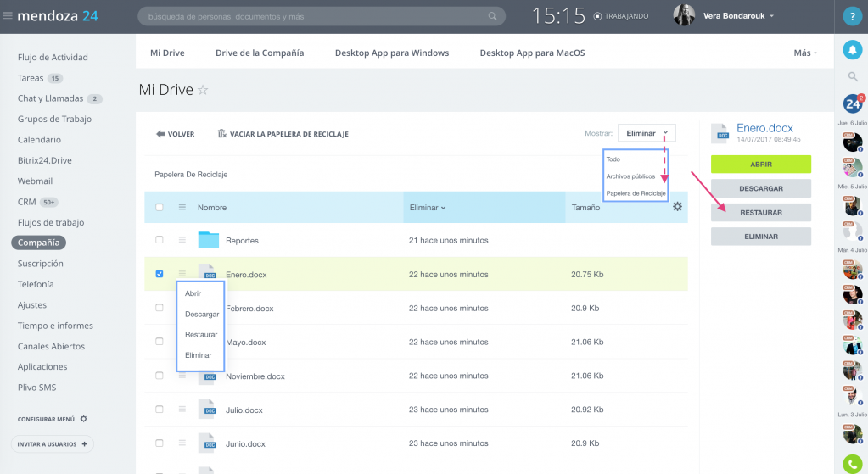Click the DESCARGAR button in side panel
Screen dimensions: 868x474
pyautogui.click(x=760, y=188)
